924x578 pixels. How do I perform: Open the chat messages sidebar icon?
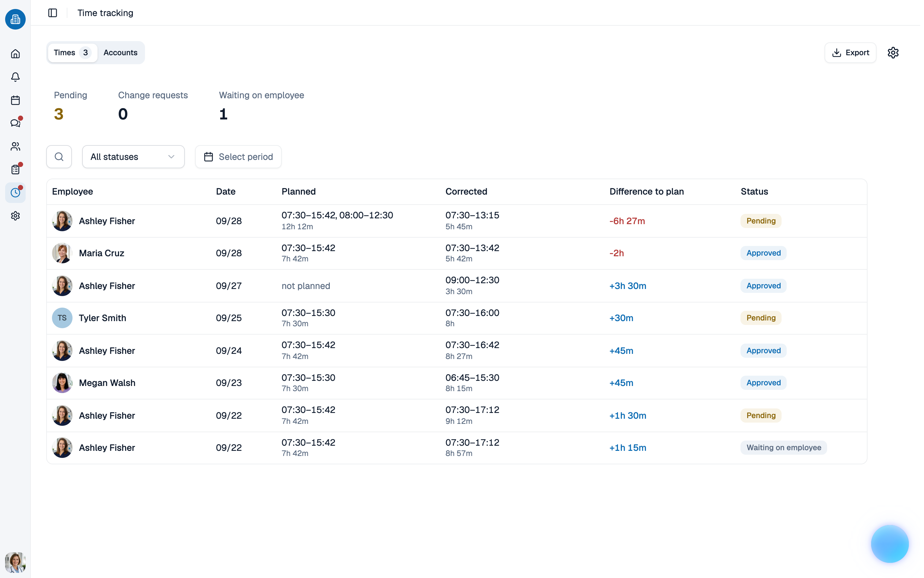pyautogui.click(x=15, y=123)
